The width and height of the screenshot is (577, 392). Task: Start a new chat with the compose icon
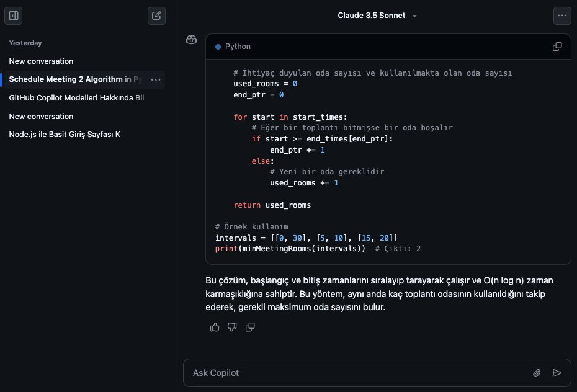pyautogui.click(x=156, y=16)
